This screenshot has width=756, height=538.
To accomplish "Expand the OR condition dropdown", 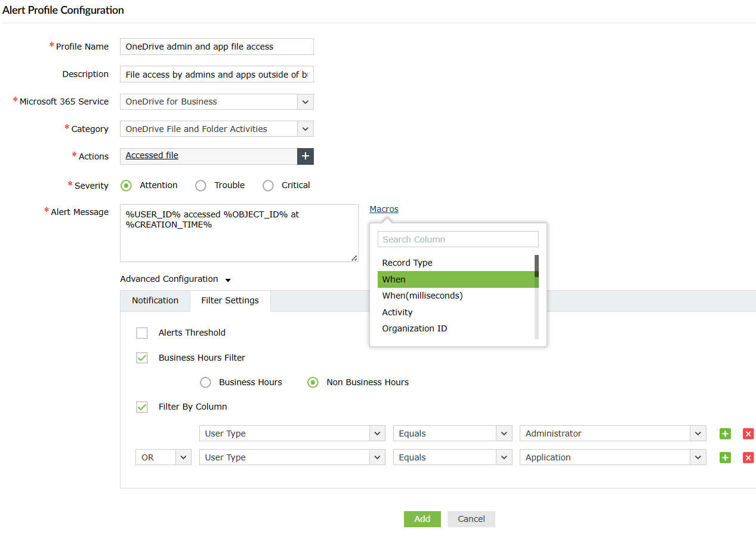I will [183, 458].
